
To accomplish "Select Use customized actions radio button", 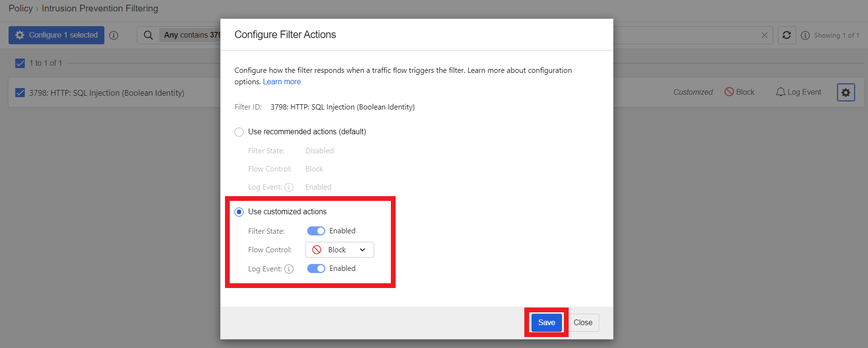I will 239,212.
